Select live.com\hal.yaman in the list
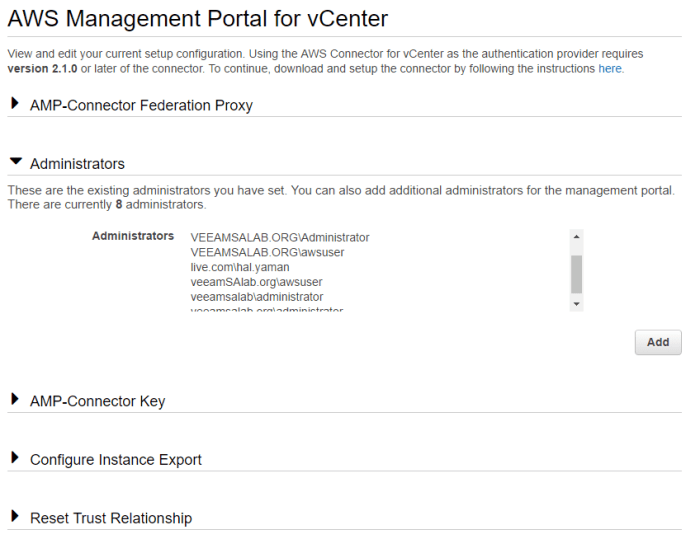 (240, 267)
